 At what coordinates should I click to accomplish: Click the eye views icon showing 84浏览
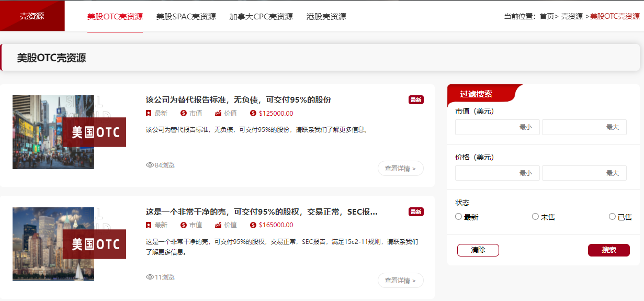point(150,165)
